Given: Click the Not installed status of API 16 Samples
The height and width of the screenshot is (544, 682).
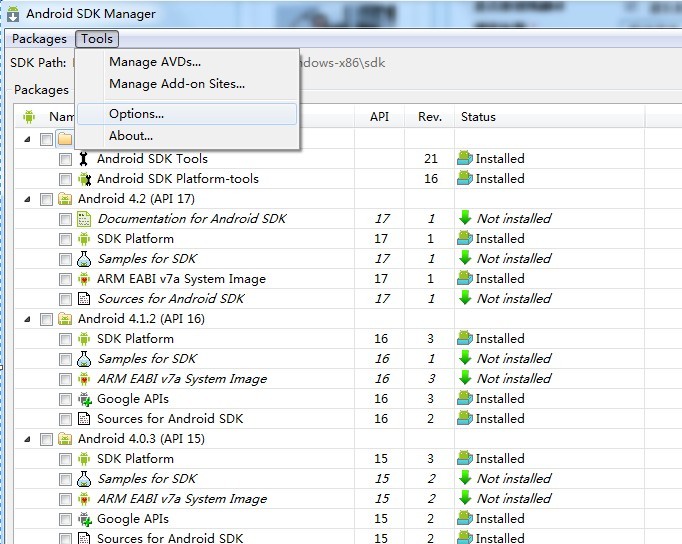Looking at the screenshot, I should 514,359.
